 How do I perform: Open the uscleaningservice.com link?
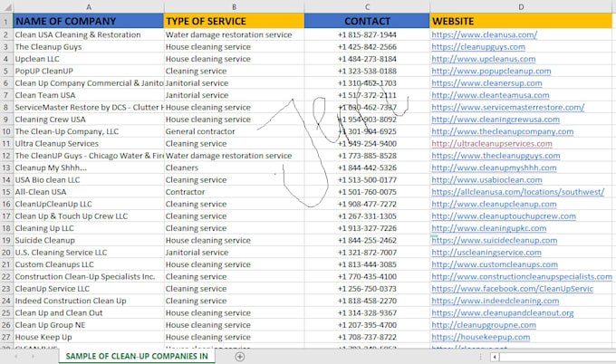[x=486, y=253]
